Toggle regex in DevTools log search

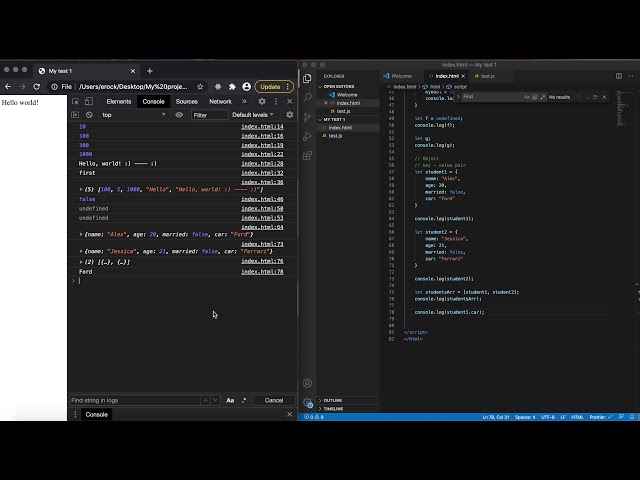244,400
